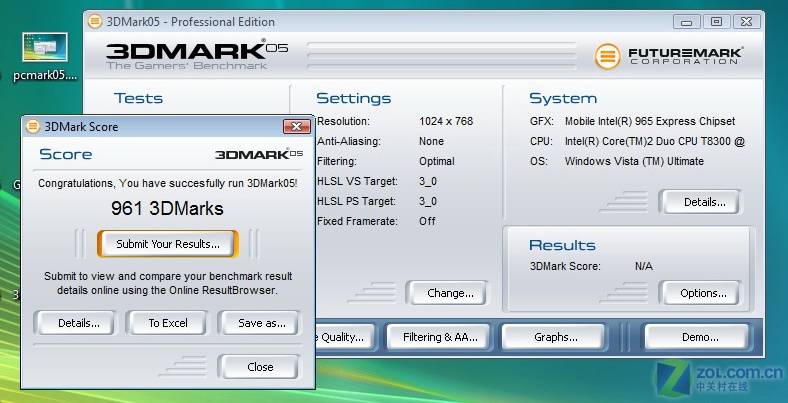
Task: Click the 3DMark Score N/A value
Action: pyautogui.click(x=644, y=266)
